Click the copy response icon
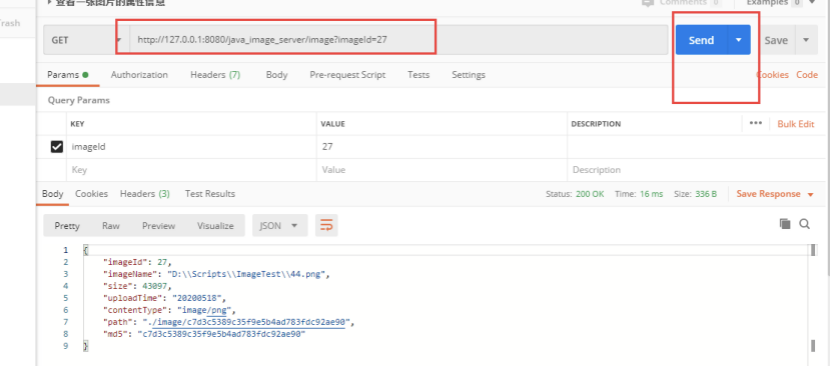 785,224
